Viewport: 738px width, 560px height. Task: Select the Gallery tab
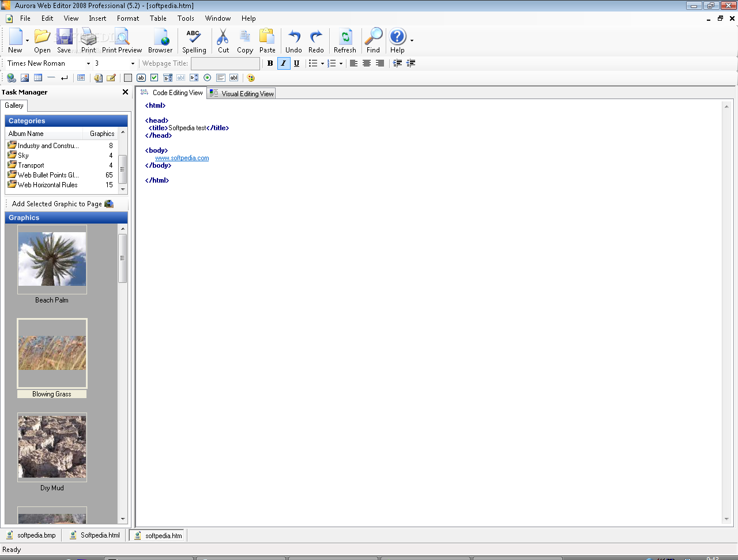click(x=14, y=105)
